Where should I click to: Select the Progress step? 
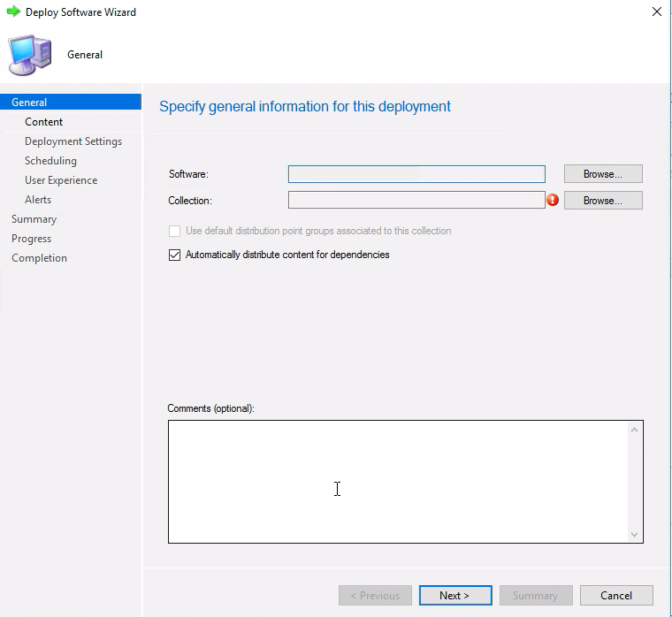click(31, 239)
